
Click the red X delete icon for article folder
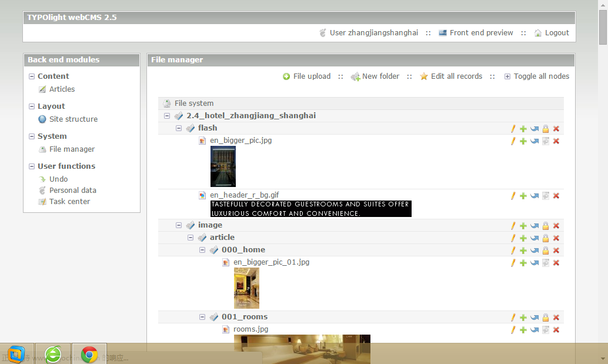pyautogui.click(x=556, y=238)
